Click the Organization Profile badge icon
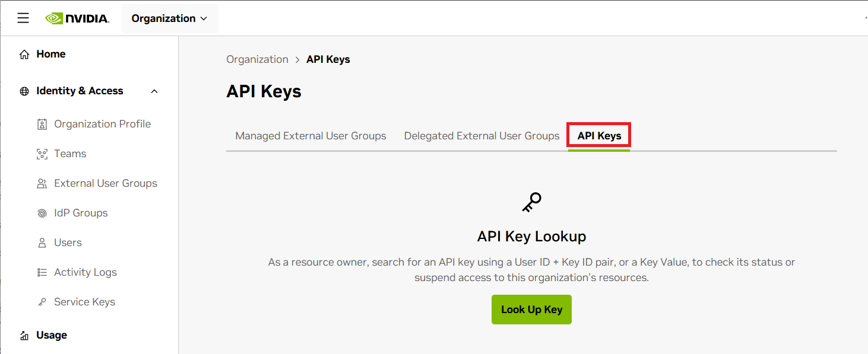This screenshot has width=868, height=354. (42, 125)
